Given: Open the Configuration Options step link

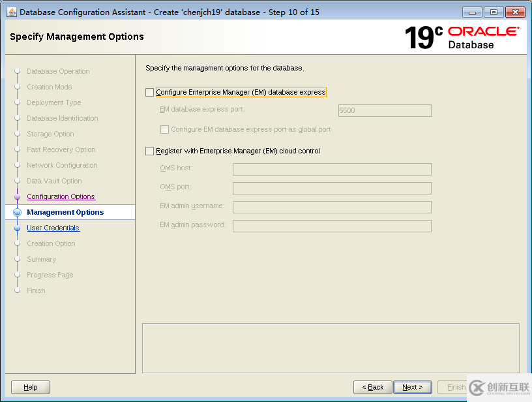Looking at the screenshot, I should tap(61, 196).
